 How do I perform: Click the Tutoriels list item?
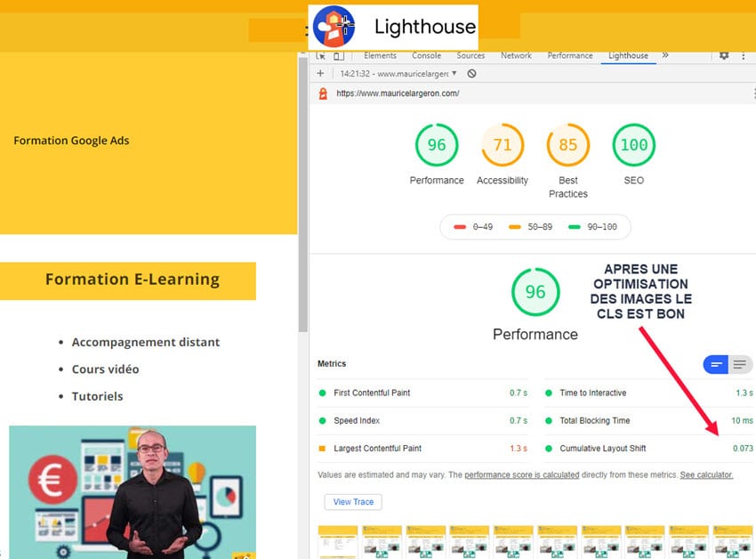98,396
